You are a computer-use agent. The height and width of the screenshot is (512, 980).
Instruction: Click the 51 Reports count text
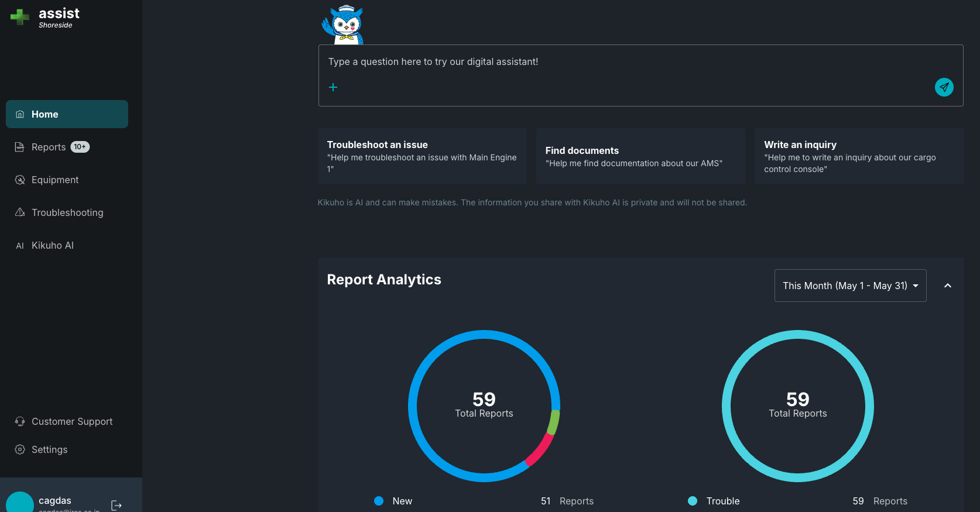tap(567, 501)
